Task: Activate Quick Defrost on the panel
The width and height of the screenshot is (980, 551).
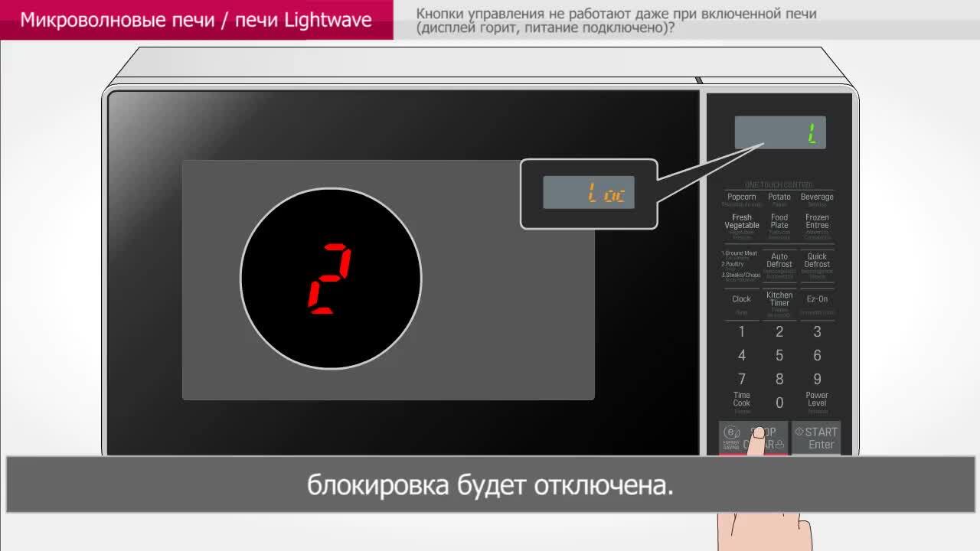Action: pos(817,262)
